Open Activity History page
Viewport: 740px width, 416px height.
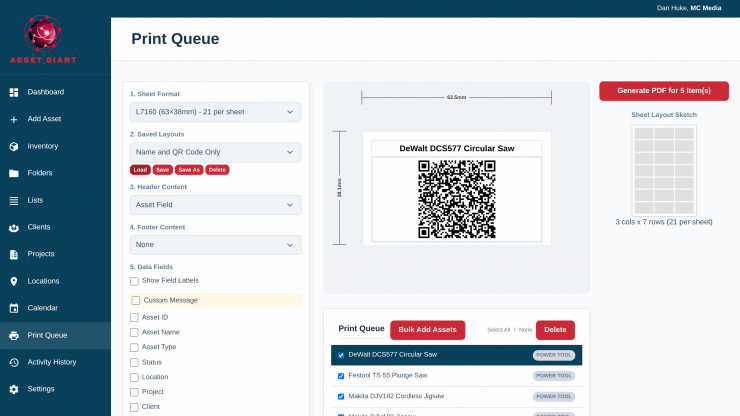pos(52,362)
